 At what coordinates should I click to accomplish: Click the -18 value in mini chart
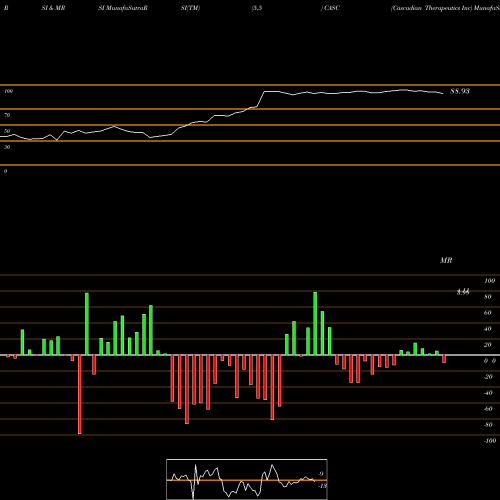point(322,486)
